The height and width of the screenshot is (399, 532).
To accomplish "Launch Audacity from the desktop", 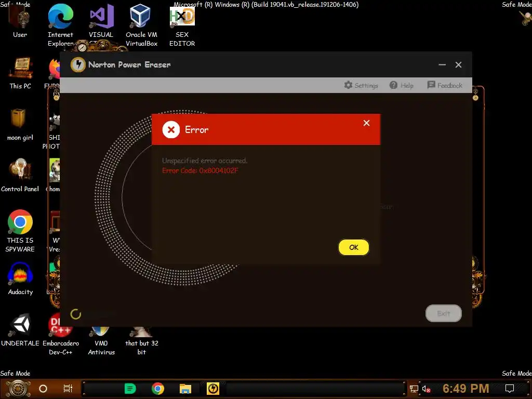I will (20, 279).
